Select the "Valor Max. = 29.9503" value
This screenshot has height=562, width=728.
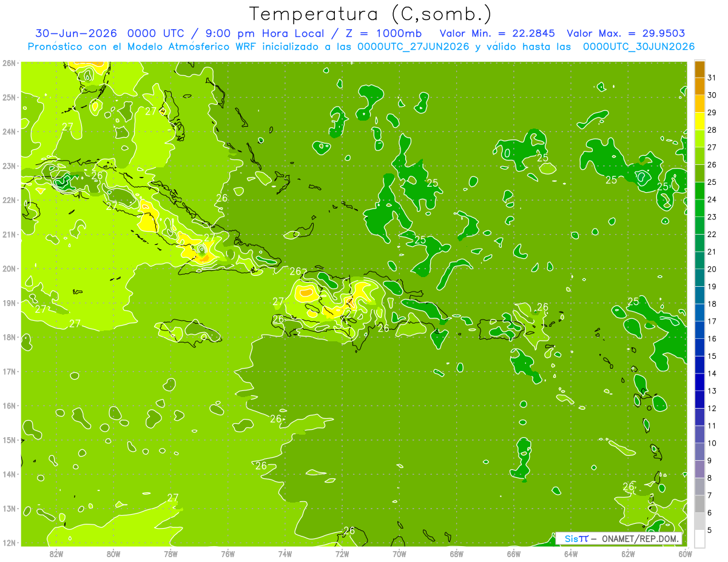(626, 33)
